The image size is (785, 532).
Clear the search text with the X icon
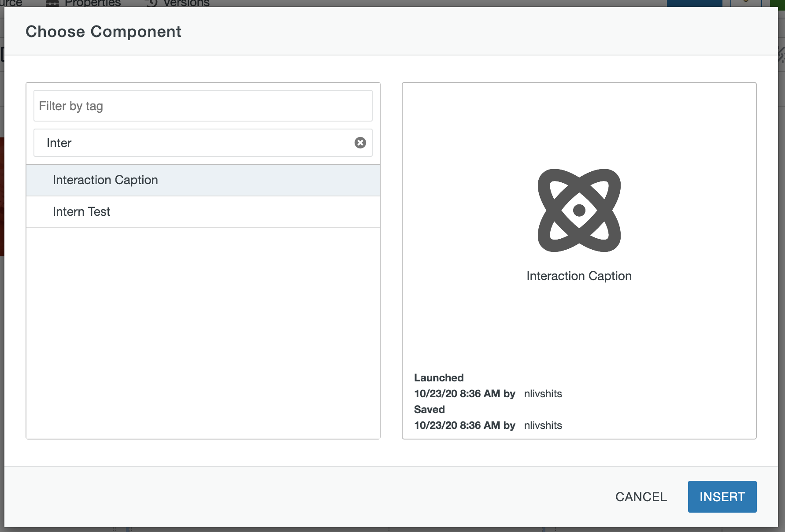(360, 143)
